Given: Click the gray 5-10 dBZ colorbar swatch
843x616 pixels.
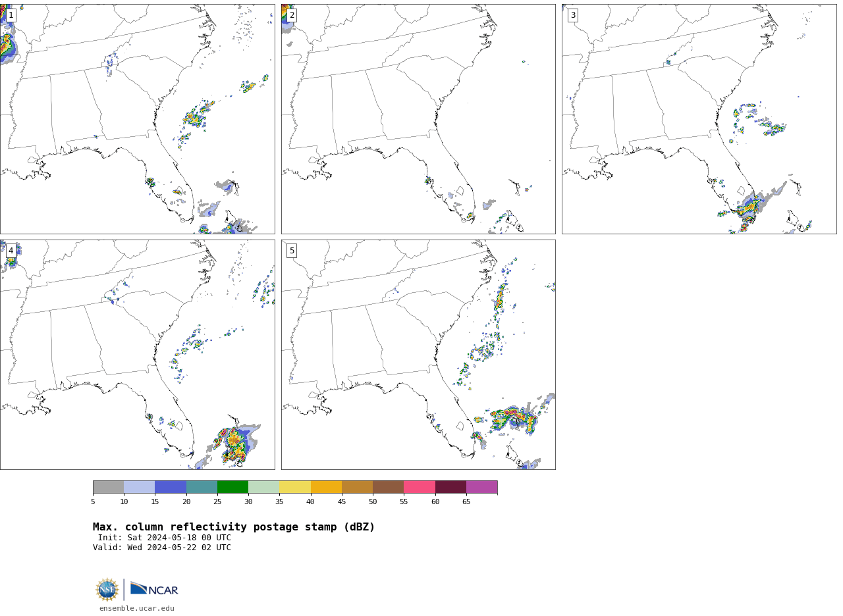Looking at the screenshot, I should pyautogui.click(x=108, y=487).
